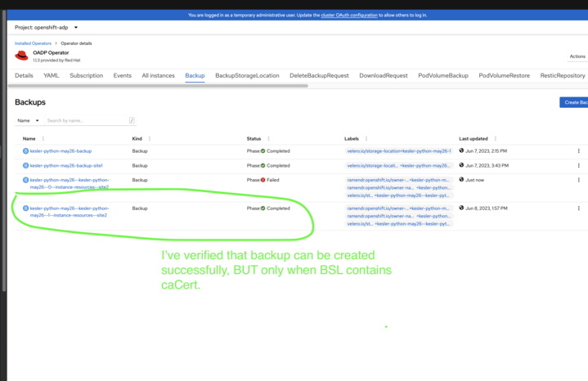
Task: Click the Create Backup button
Action: [574, 102]
